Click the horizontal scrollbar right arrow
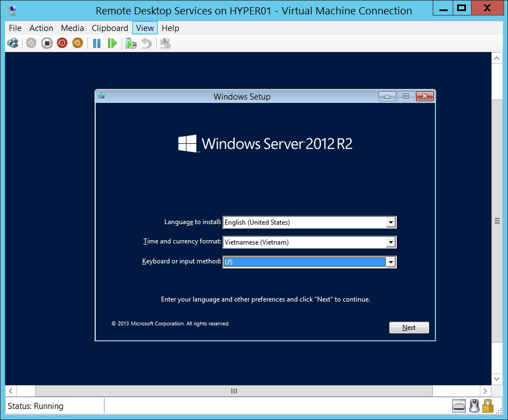 pos(485,391)
